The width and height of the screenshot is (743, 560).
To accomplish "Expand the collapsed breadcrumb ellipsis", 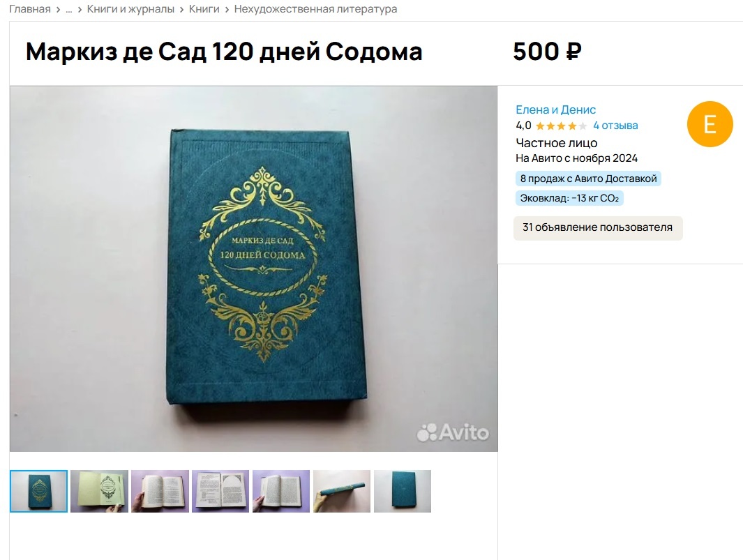I will click(x=68, y=9).
